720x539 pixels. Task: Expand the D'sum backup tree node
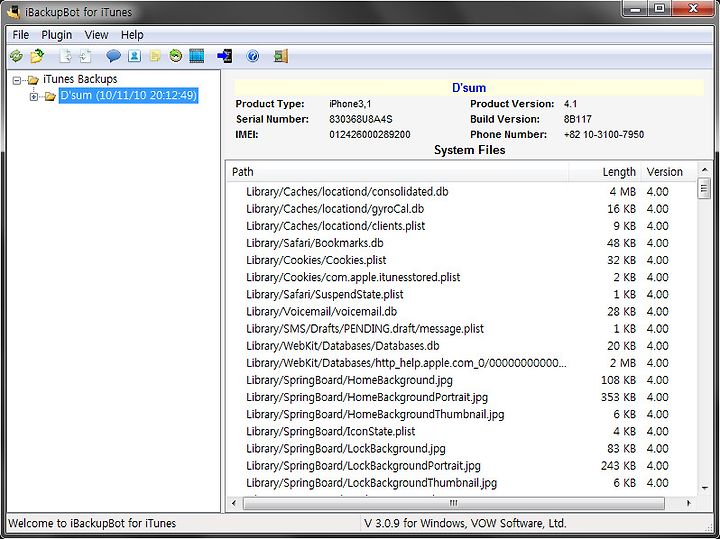coord(34,96)
